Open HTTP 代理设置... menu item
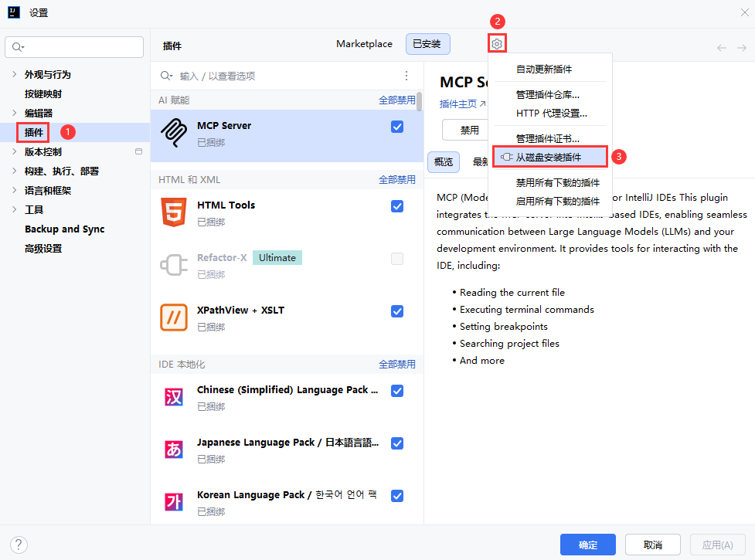 click(x=549, y=114)
